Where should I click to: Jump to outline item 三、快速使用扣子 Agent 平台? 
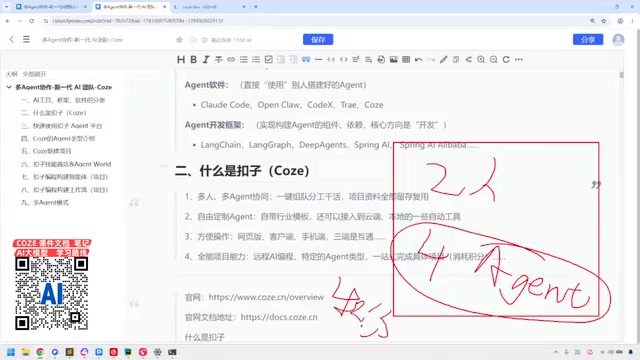tap(62, 126)
